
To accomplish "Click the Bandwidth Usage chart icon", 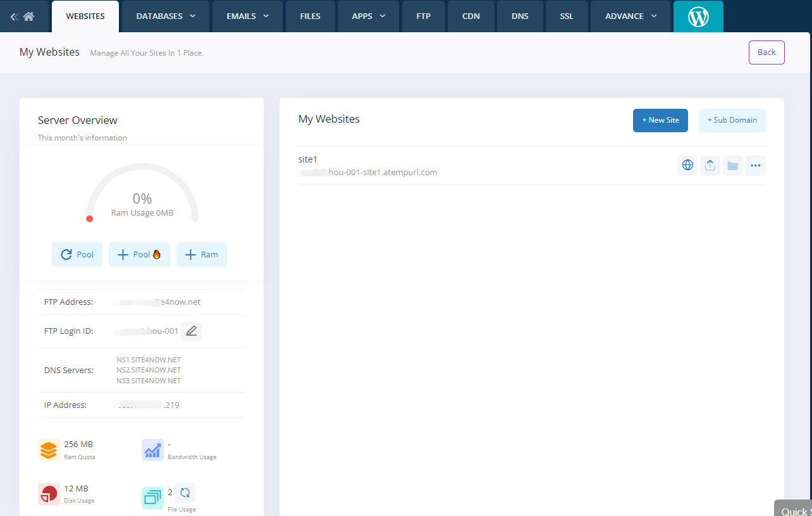I will [x=152, y=450].
